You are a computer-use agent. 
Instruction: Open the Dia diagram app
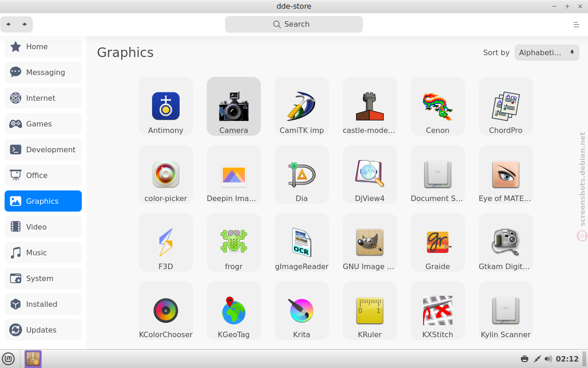302,174
